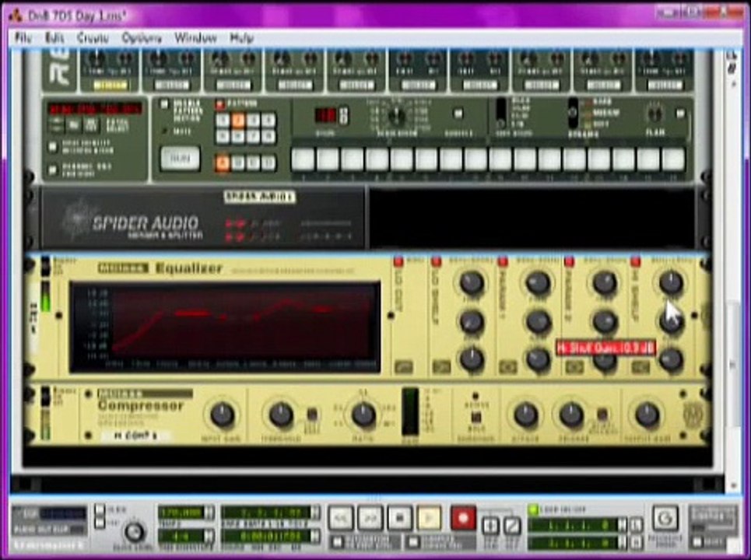Screen dimensions: 751x560
Task: Click the Dynamic Hard/Medium/Soft switch
Action: [573, 114]
